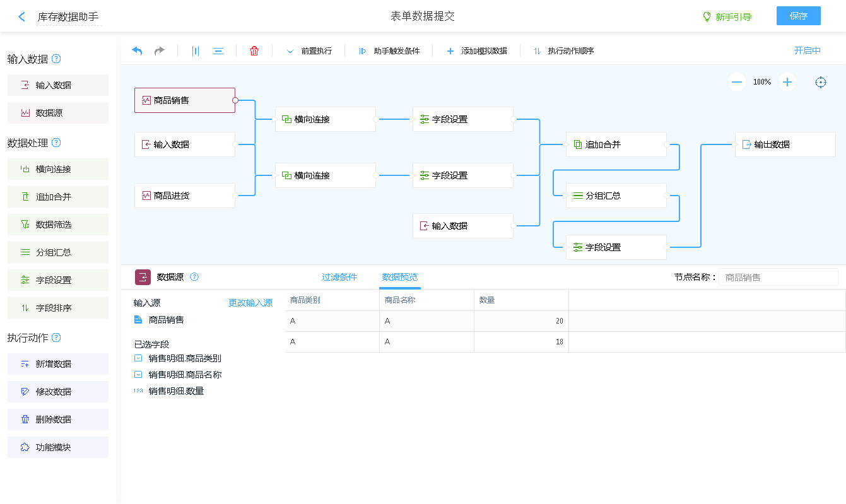Select the 字段设置 node feeding 输出数据
Screen dimensions: 846x504
click(x=616, y=247)
